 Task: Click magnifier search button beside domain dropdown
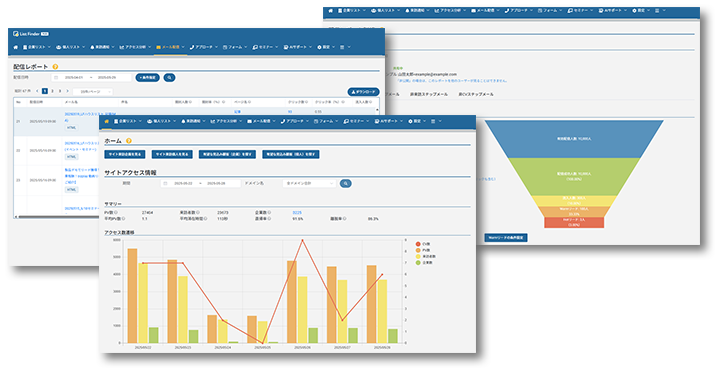tap(346, 184)
